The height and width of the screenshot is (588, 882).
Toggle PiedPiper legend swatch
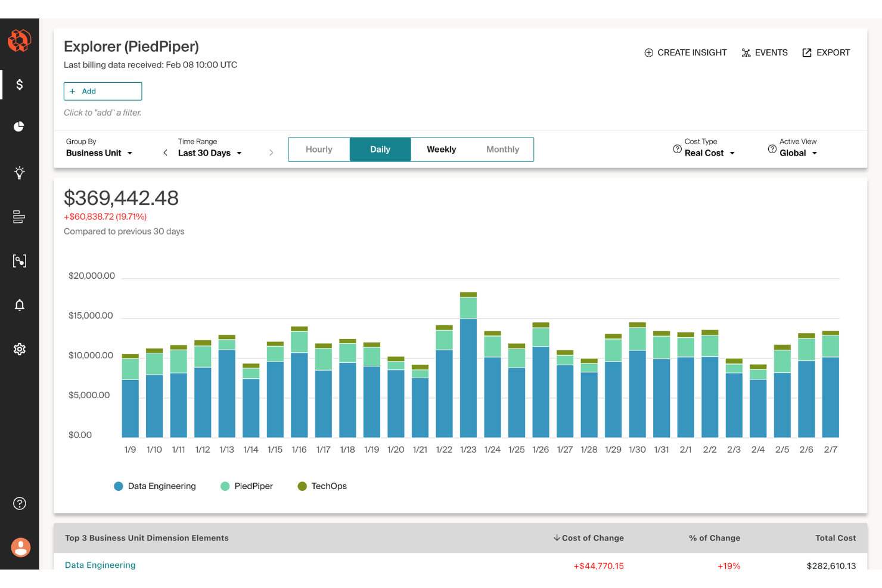225,486
